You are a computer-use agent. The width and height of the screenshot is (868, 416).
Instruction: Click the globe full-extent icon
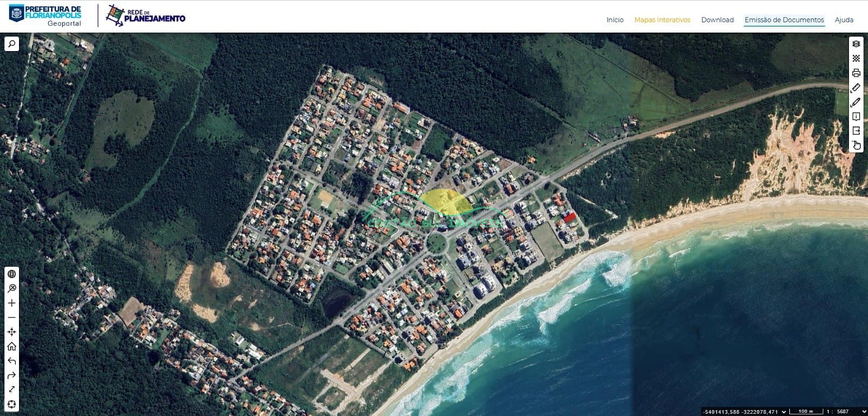point(11,274)
